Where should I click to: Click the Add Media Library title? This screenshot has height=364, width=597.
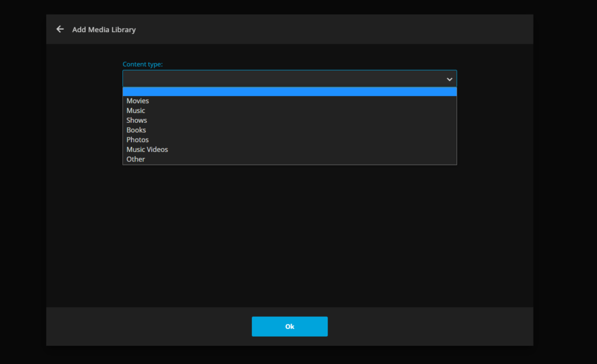pos(104,30)
